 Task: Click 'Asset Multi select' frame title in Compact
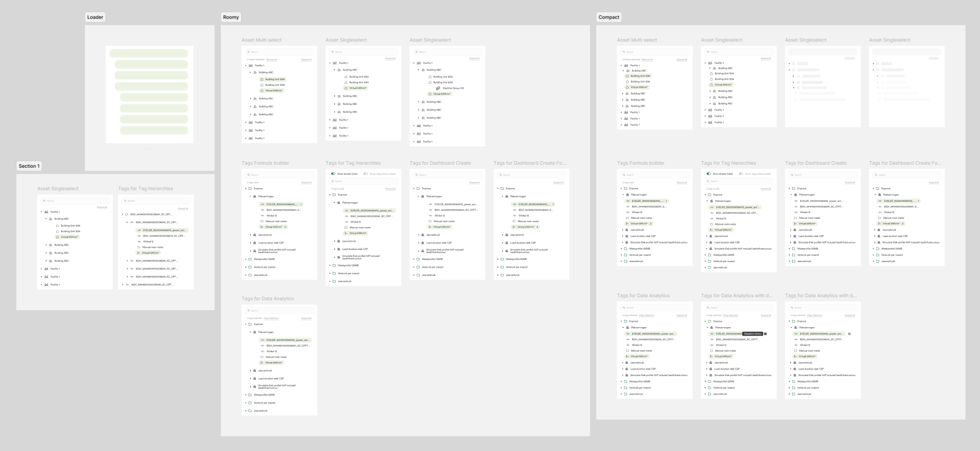pyautogui.click(x=637, y=40)
